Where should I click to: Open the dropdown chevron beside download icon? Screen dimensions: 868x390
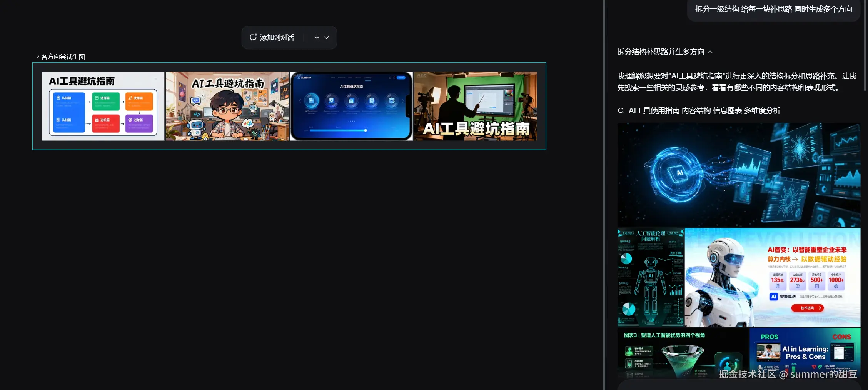click(327, 38)
